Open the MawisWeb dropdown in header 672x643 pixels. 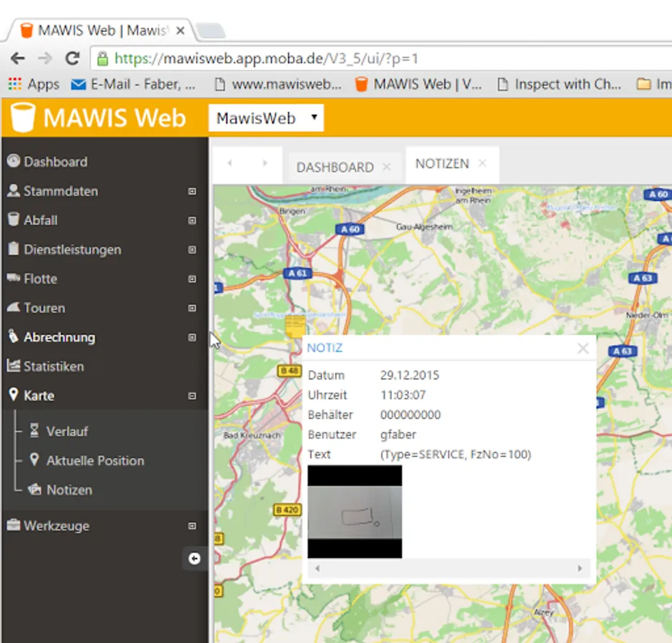(266, 118)
